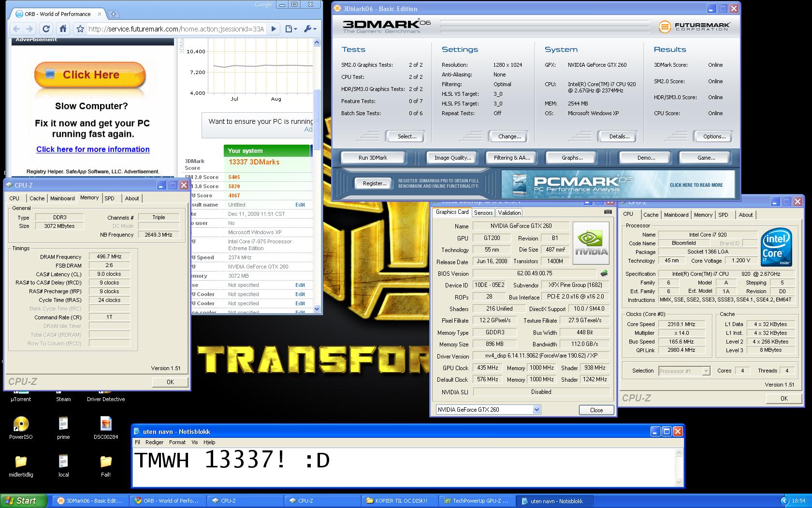Open 'Click here for more information' link
Image resolution: width=812 pixels, height=508 pixels.
(93, 149)
